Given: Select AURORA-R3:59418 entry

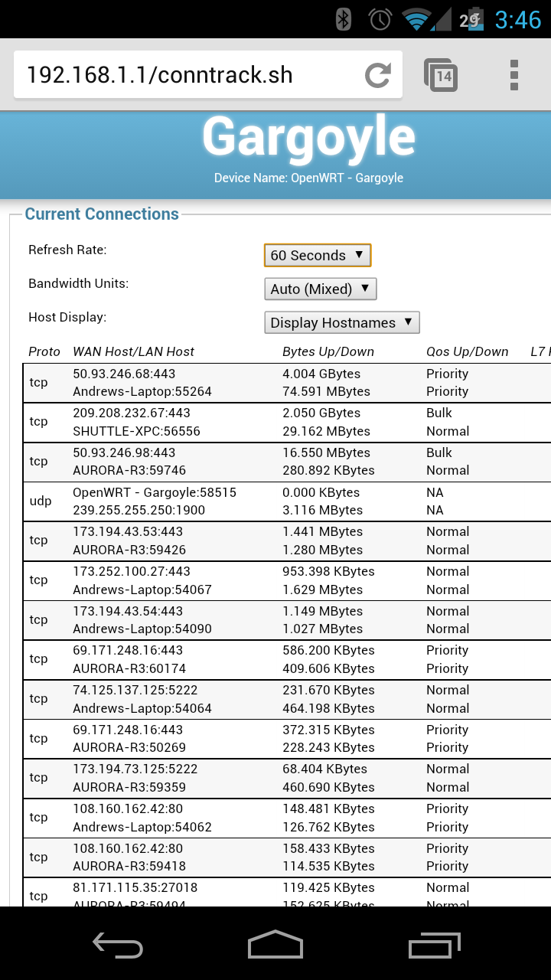Looking at the screenshot, I should pyautogui.click(x=129, y=866).
